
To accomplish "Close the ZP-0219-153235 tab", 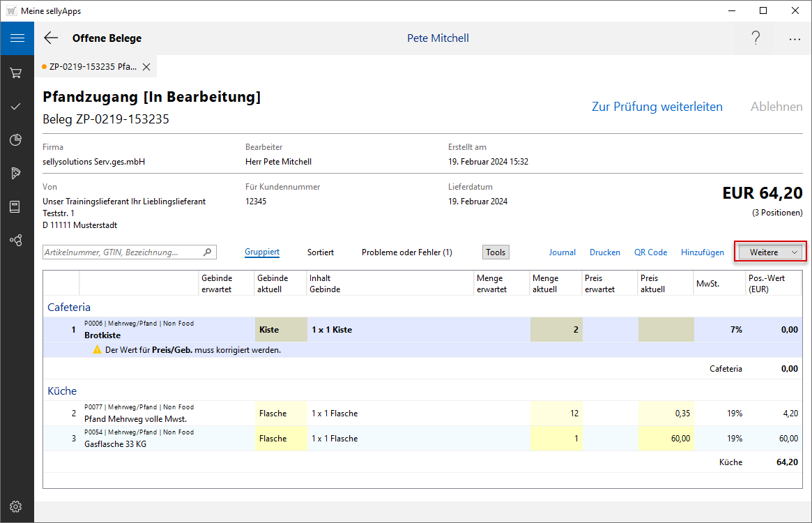I will [146, 67].
